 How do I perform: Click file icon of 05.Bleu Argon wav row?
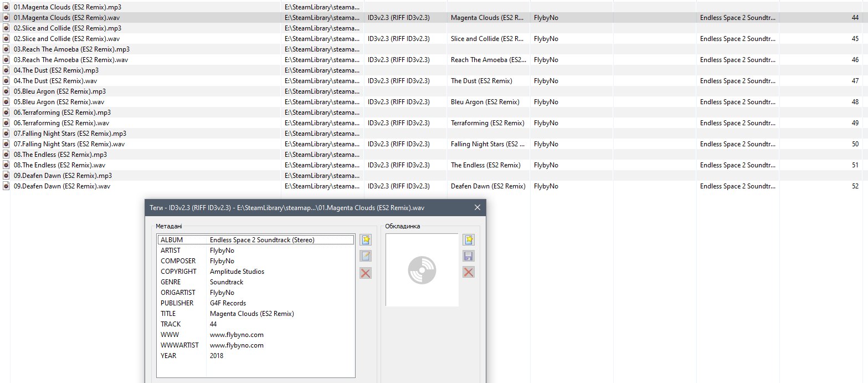tap(7, 102)
